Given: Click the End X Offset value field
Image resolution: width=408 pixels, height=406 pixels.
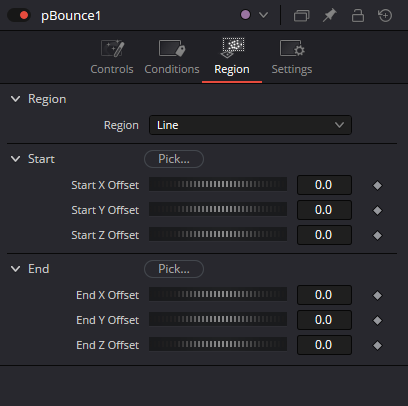Looking at the screenshot, I should click(324, 295).
